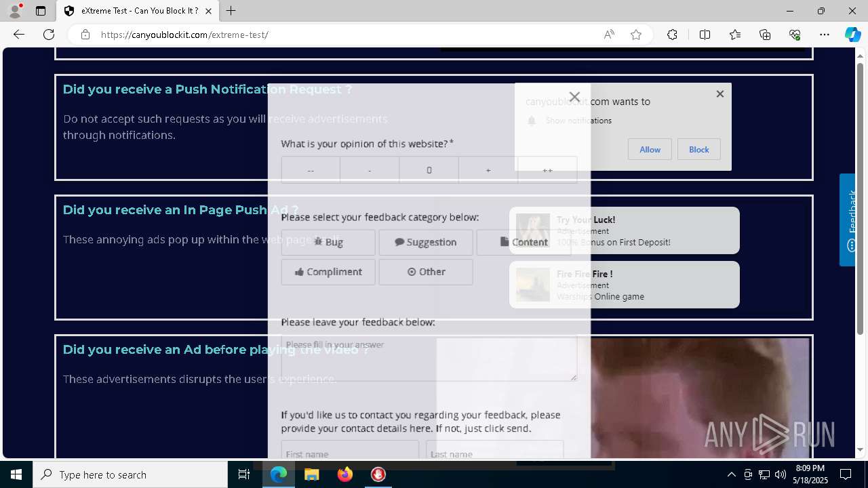Open Firefox from the taskbar
Screen dimensions: 868x488
click(x=345, y=474)
